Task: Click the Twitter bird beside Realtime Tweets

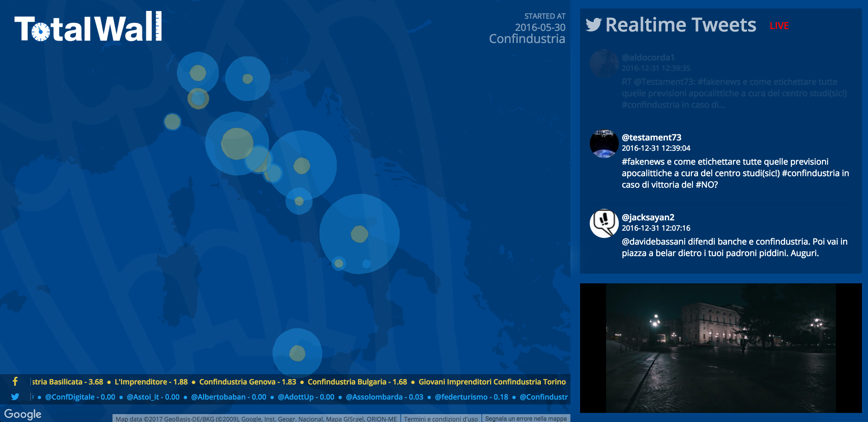Action: [593, 25]
